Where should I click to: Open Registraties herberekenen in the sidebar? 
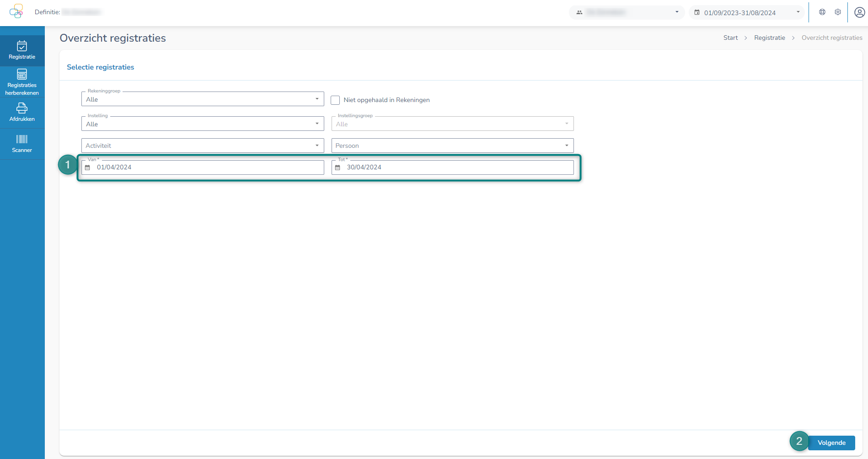22,82
